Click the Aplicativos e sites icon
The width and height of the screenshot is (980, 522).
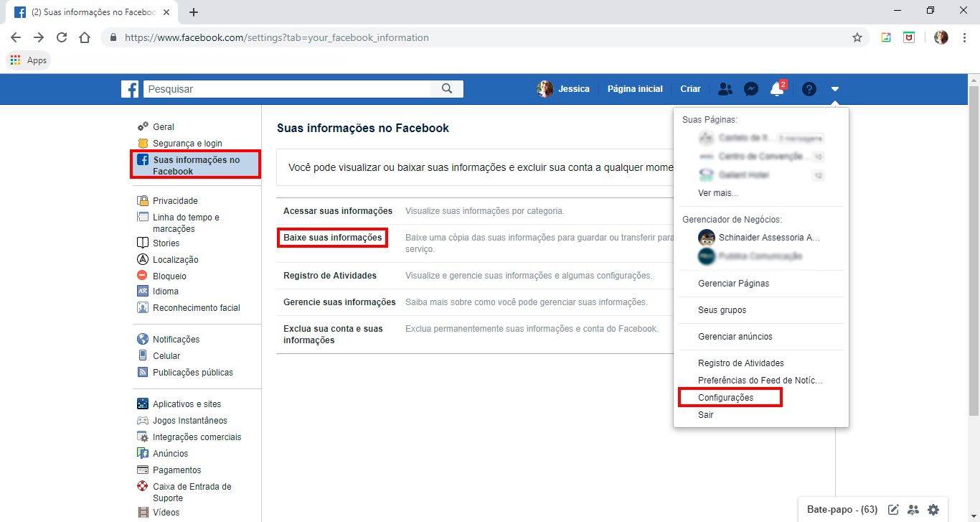pyautogui.click(x=142, y=404)
